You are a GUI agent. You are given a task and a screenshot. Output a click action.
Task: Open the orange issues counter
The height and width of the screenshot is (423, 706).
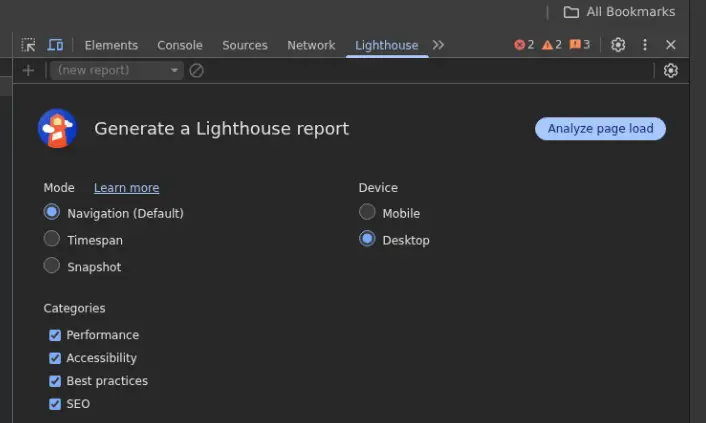click(579, 45)
